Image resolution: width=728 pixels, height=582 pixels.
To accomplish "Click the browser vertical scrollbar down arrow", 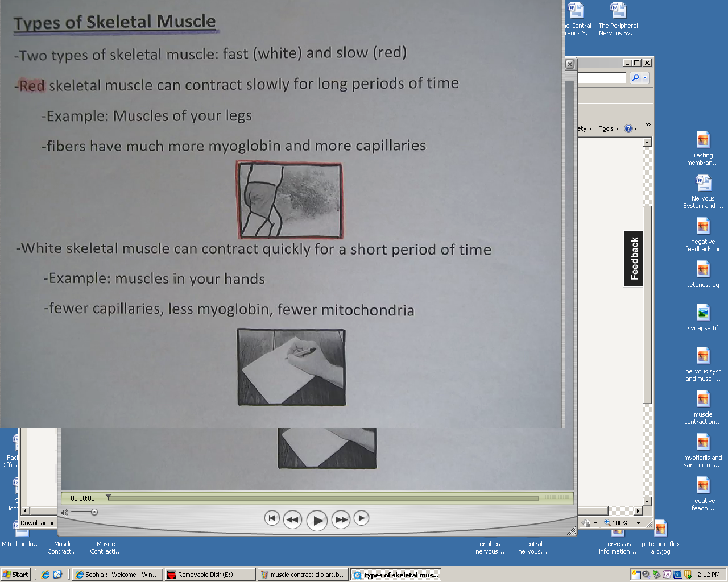I will tap(647, 502).
